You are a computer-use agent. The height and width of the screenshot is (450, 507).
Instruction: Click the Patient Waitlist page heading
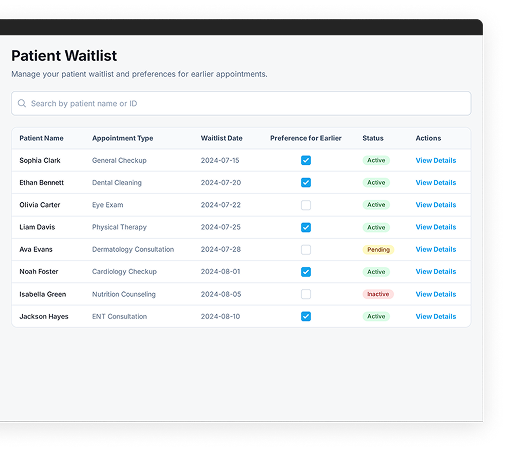point(64,56)
